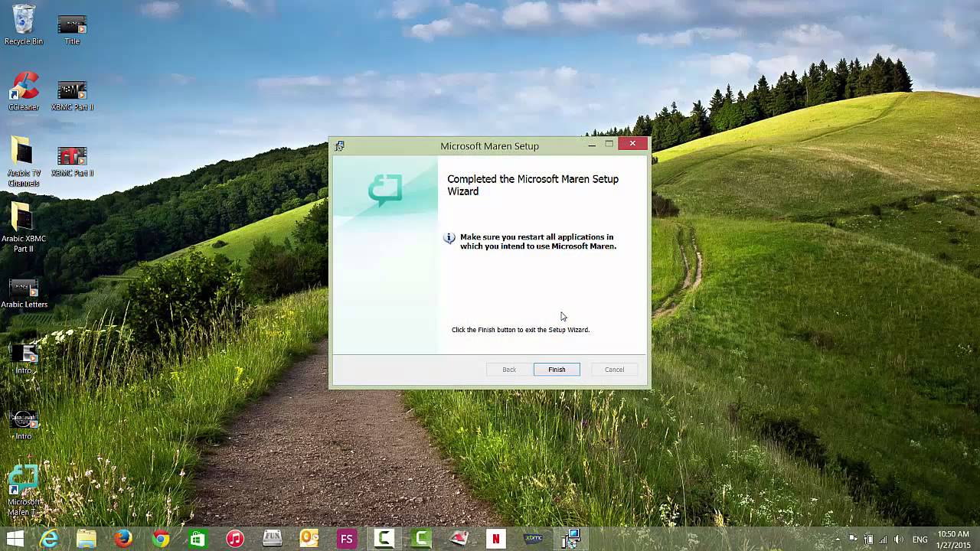This screenshot has width=980, height=551.
Task: Click the 'Microsoft Maren Setup' title bar text
Action: [x=489, y=146]
